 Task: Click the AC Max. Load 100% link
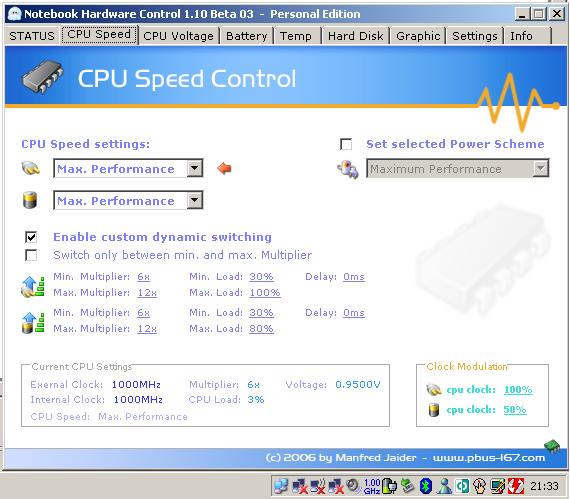[265, 293]
